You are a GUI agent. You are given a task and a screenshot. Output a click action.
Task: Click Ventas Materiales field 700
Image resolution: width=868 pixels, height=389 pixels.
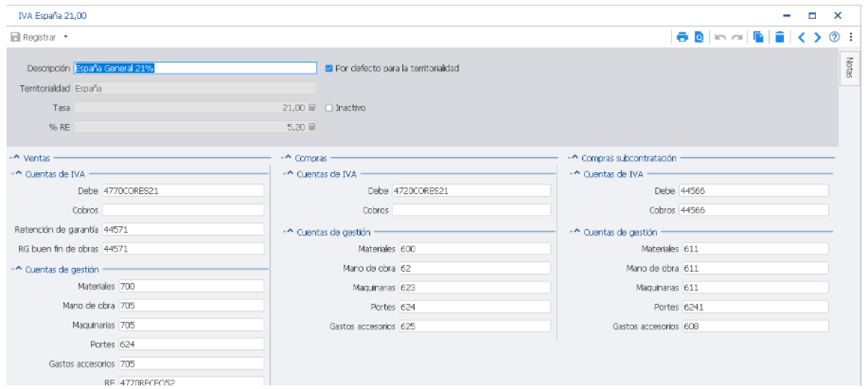(191, 286)
